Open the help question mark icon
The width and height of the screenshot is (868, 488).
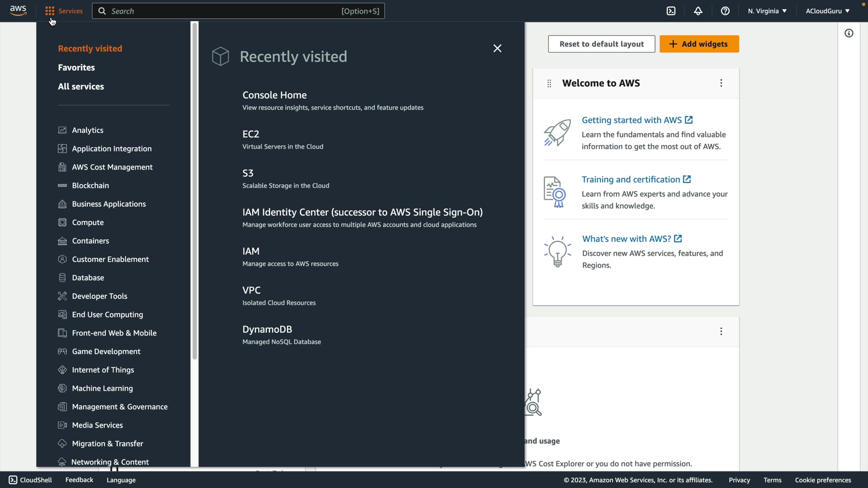pyautogui.click(x=725, y=11)
